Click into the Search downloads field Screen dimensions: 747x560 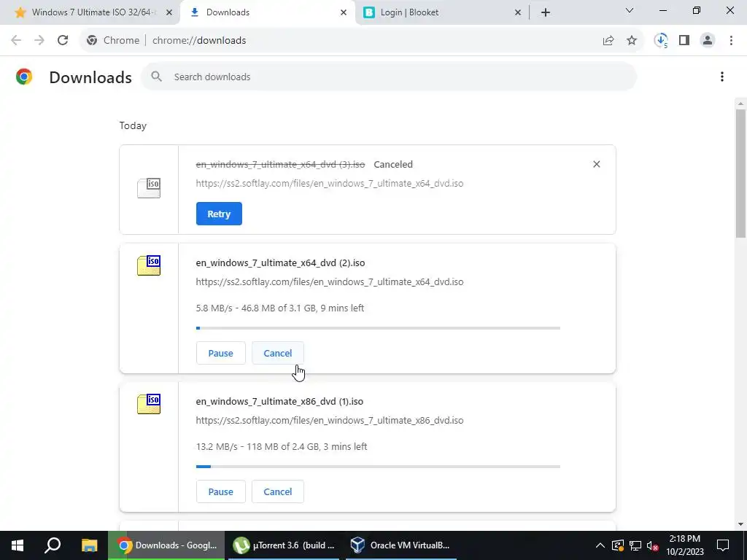click(389, 77)
